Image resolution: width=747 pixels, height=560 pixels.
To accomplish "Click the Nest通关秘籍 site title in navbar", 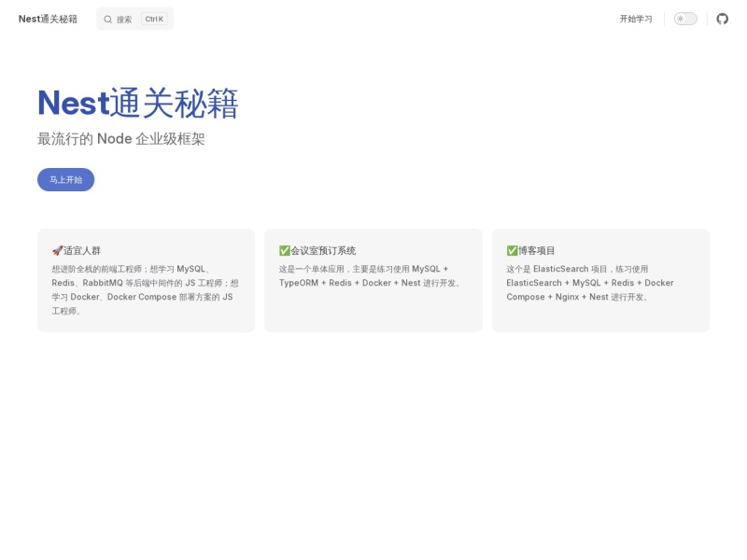I will tap(48, 19).
